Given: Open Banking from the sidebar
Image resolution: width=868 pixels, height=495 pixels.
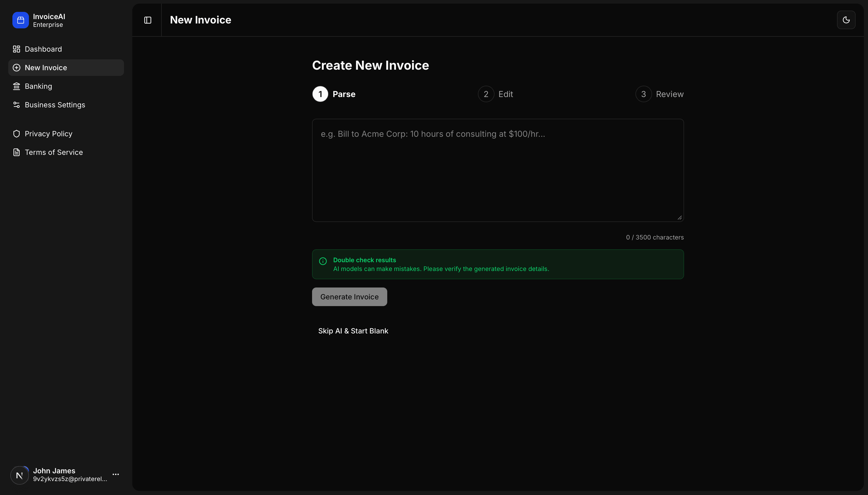Looking at the screenshot, I should tap(38, 86).
